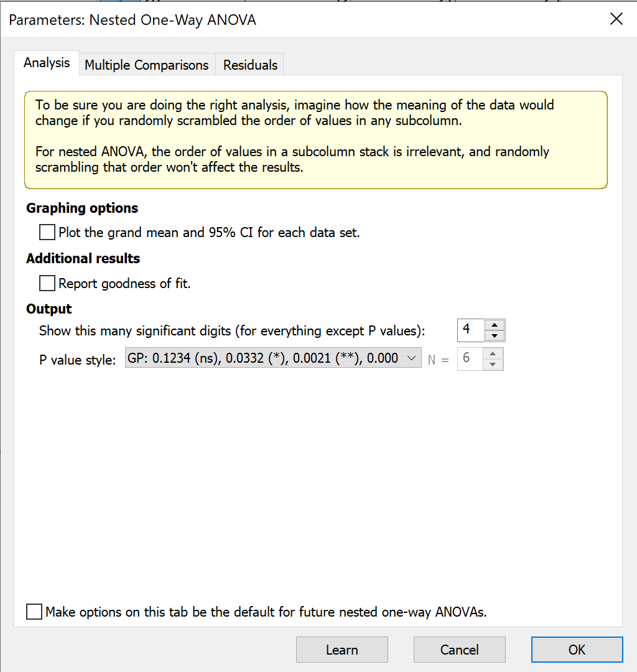The width and height of the screenshot is (637, 672).
Task: Switch to the Multiple Comparisons tab
Action: (146, 65)
